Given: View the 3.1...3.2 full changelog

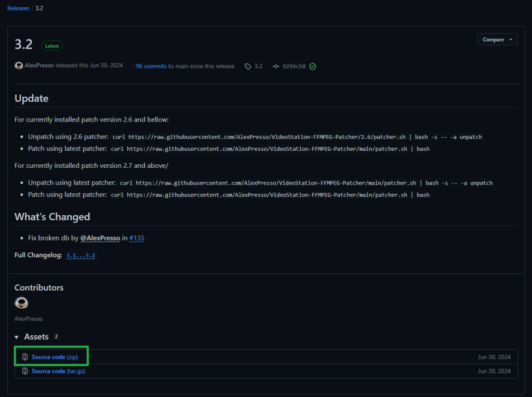Looking at the screenshot, I should pos(81,256).
